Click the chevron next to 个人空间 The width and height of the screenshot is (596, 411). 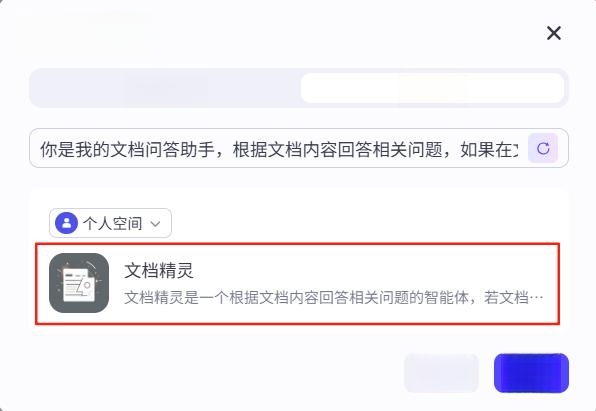tap(155, 224)
